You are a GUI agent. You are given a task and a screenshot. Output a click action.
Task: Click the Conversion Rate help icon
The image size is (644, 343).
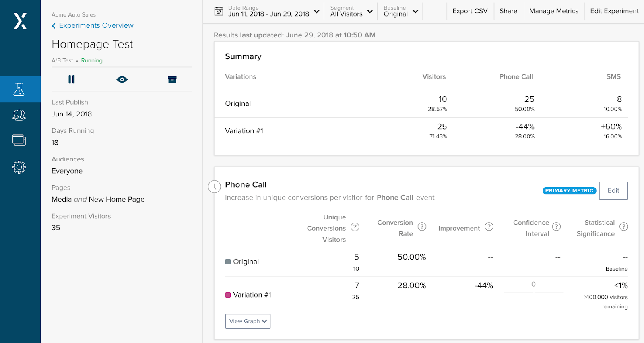pyautogui.click(x=422, y=227)
